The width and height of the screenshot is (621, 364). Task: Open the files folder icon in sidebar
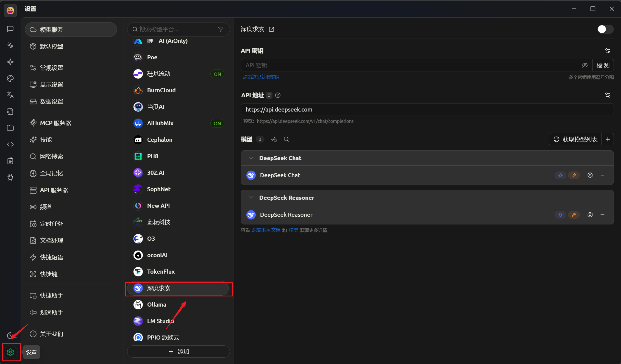click(x=10, y=128)
